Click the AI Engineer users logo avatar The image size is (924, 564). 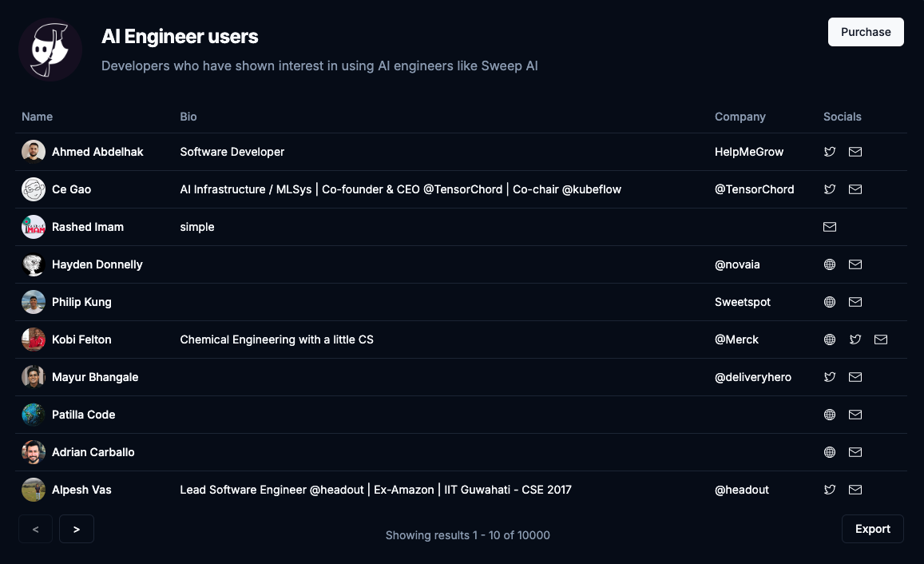[x=50, y=50]
